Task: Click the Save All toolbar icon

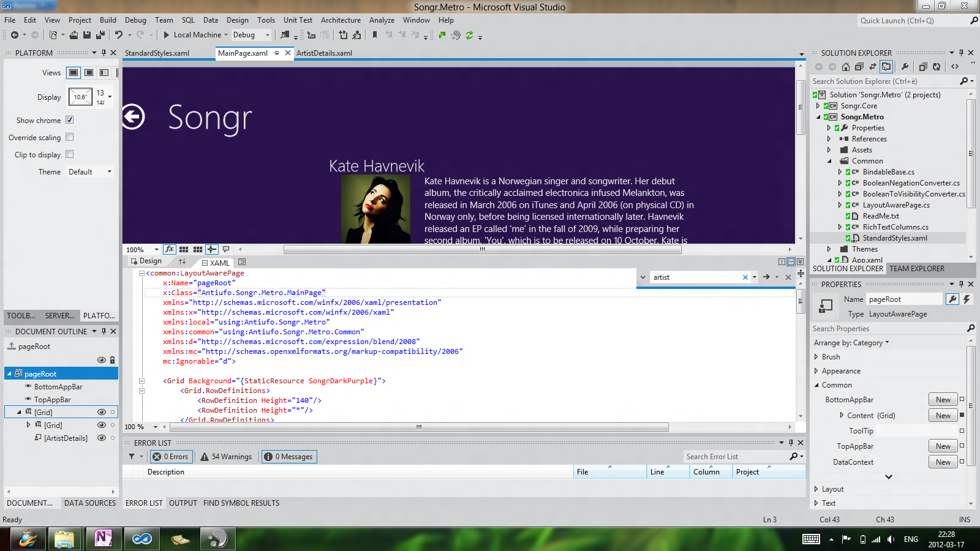Action: click(100, 35)
